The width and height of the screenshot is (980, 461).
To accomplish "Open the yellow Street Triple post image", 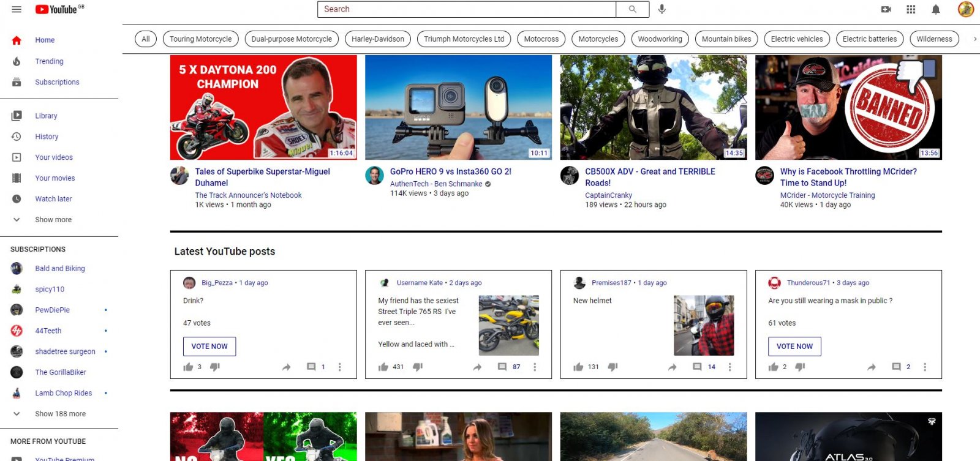I will coord(508,326).
